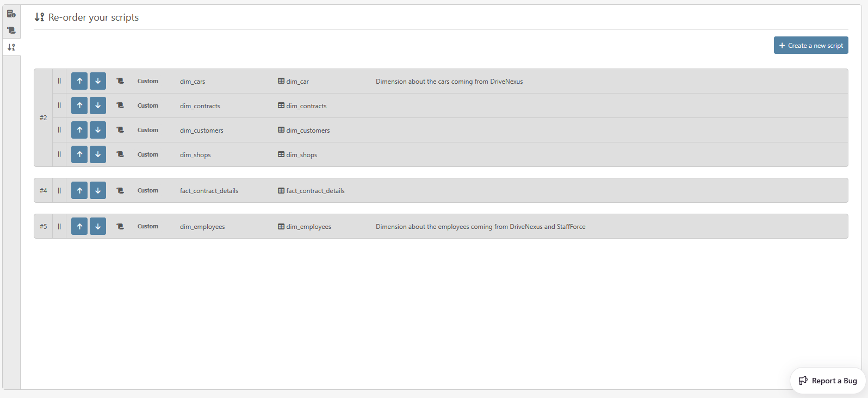Click the scroll icon in dim_cars row
The image size is (868, 398).
click(x=120, y=81)
